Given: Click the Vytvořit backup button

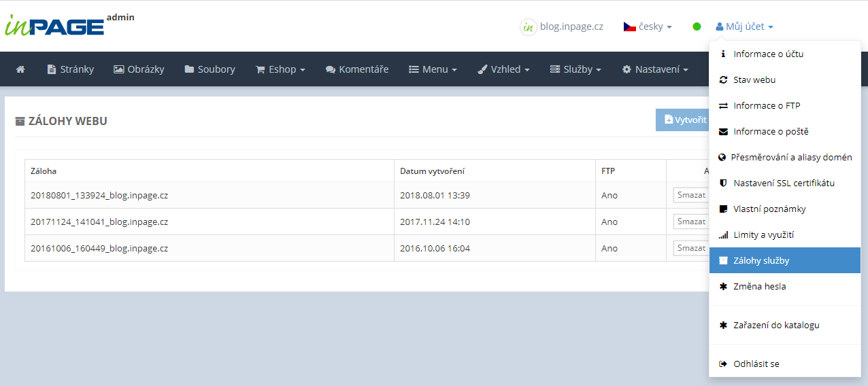Looking at the screenshot, I should click(x=682, y=120).
